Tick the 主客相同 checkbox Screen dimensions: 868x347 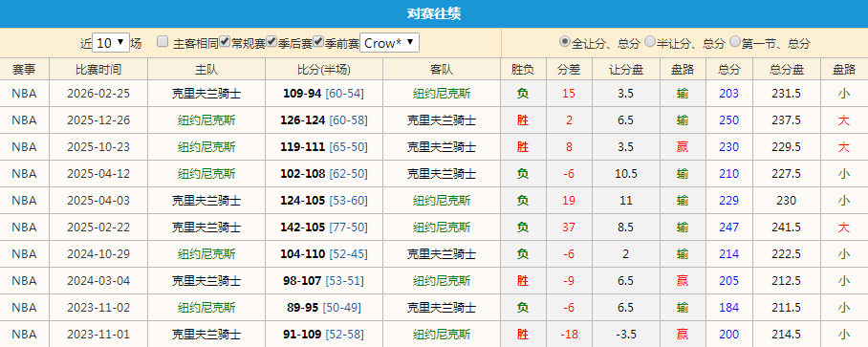click(163, 41)
